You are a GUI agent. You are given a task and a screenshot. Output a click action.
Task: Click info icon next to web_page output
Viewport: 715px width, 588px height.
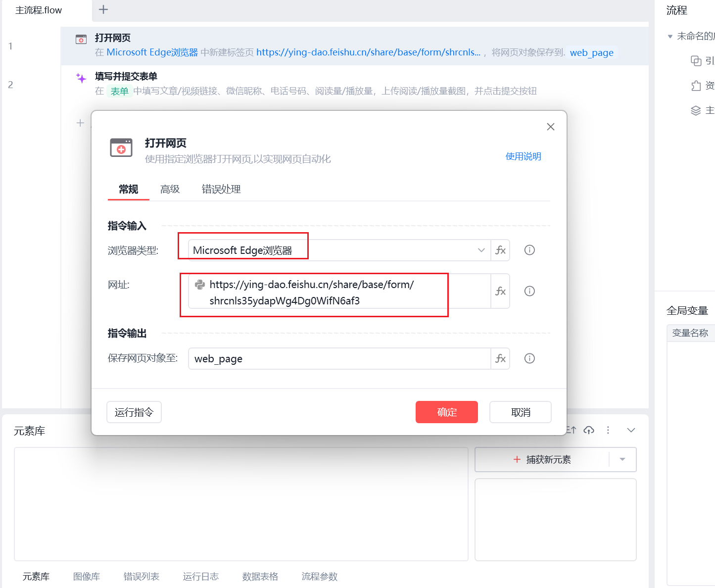tap(529, 358)
